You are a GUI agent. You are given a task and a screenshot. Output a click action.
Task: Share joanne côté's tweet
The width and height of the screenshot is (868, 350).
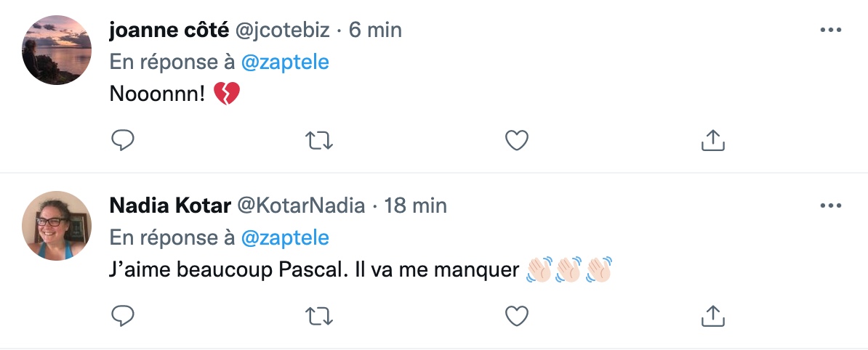coord(713,140)
